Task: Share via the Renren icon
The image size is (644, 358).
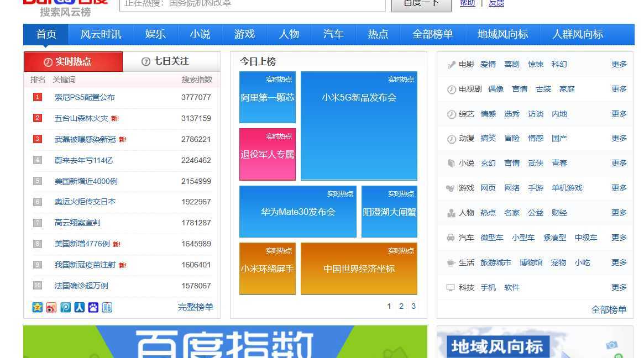Action: (79, 307)
